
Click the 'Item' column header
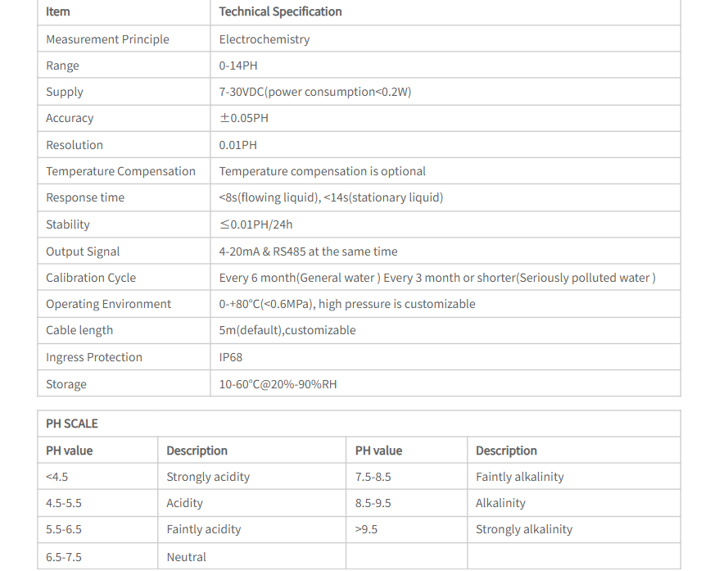(58, 11)
